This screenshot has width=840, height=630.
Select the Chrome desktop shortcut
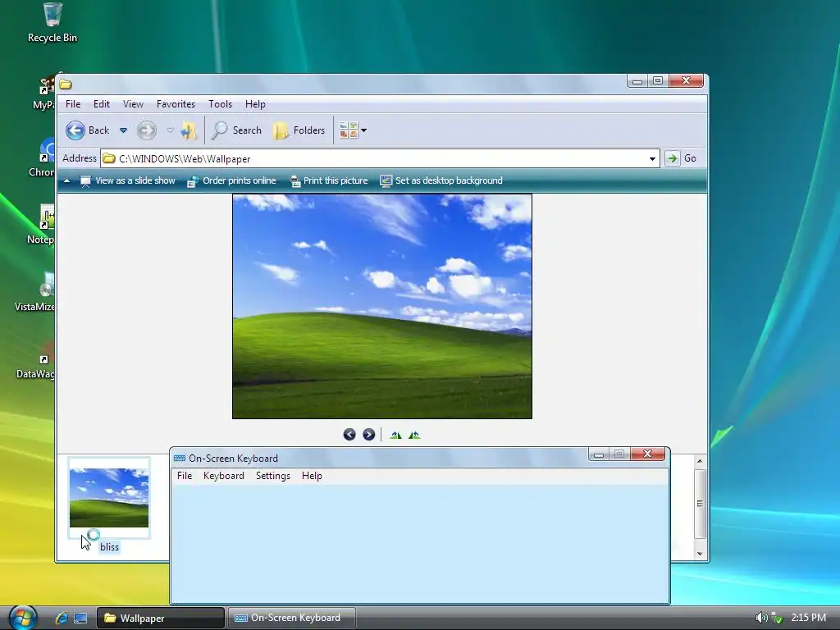pos(42,157)
